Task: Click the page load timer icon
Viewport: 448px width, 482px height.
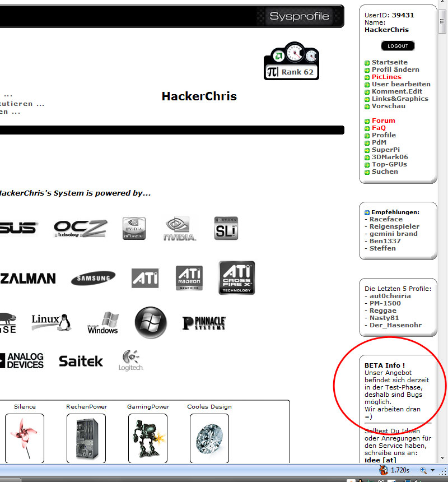Action: point(383,470)
